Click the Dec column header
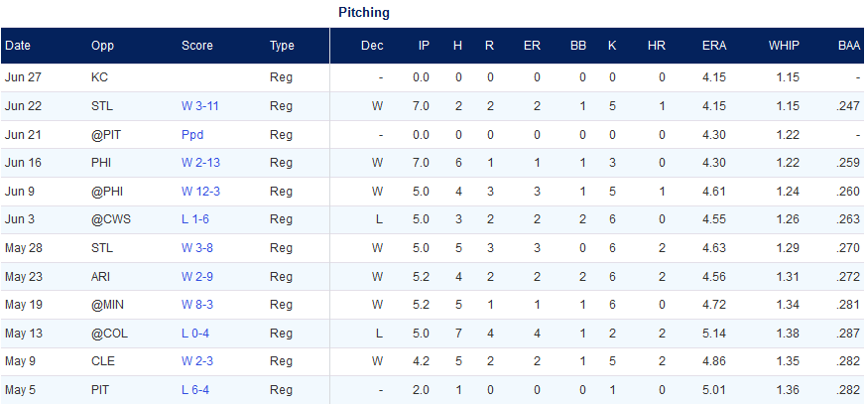This screenshot has height=404, width=868. [372, 46]
